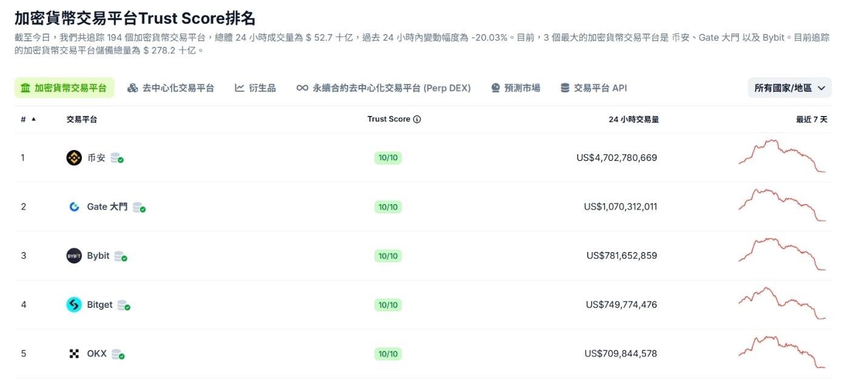Click the OKX logo icon
Screen dimensions: 868x382
(x=74, y=353)
